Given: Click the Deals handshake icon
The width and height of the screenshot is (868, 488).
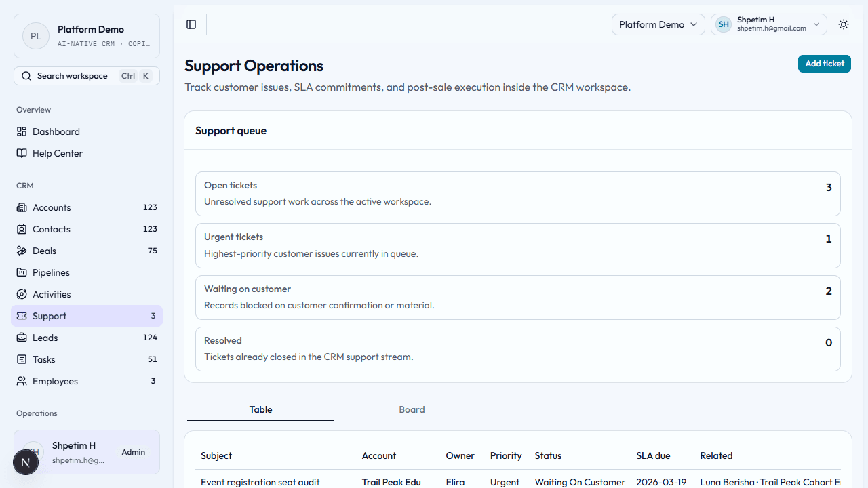Looking at the screenshot, I should (22, 251).
